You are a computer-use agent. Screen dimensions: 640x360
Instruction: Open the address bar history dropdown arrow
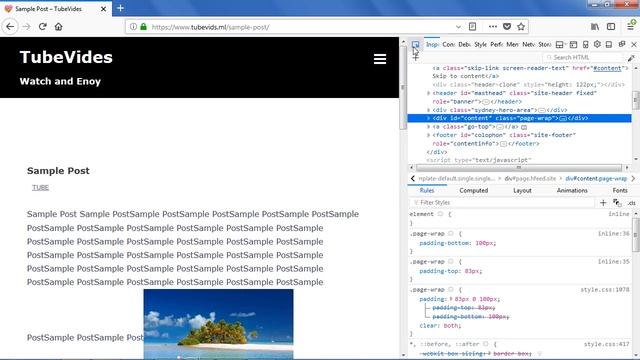point(458,27)
